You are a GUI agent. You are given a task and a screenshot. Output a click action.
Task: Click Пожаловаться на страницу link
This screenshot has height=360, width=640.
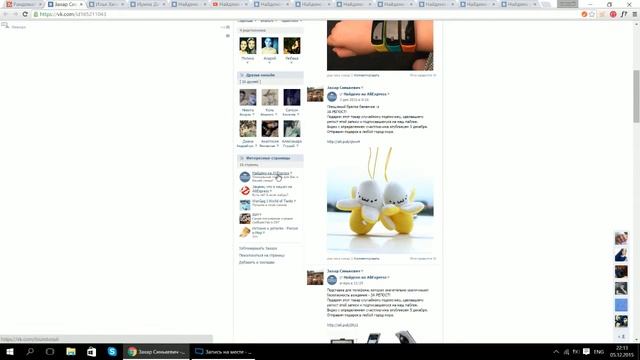[x=262, y=256]
